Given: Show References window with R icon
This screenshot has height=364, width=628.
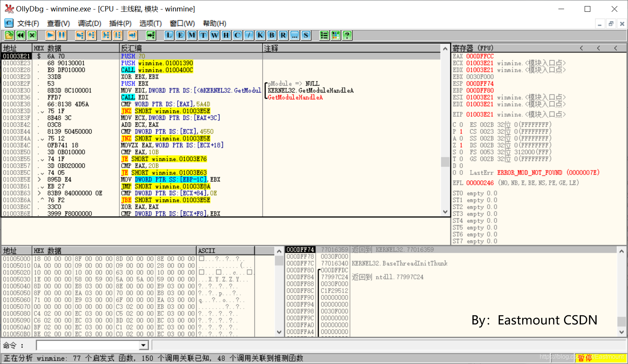Looking at the screenshot, I should click(283, 35).
